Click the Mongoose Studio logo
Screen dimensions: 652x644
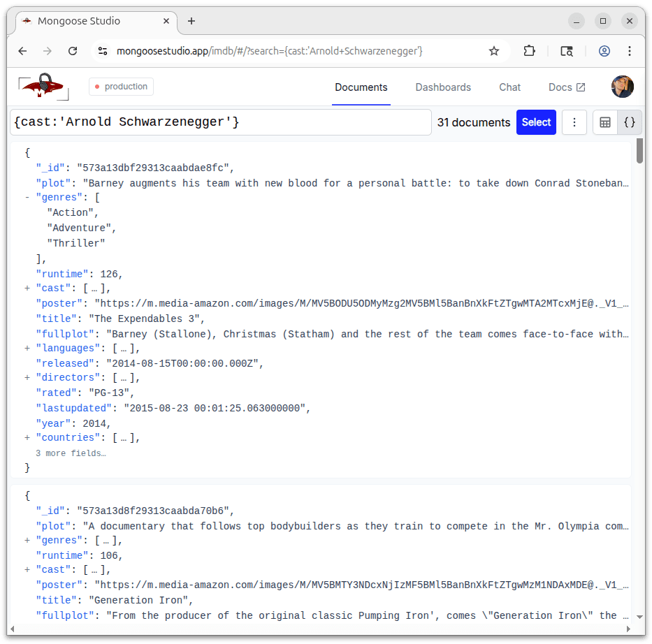[43, 87]
